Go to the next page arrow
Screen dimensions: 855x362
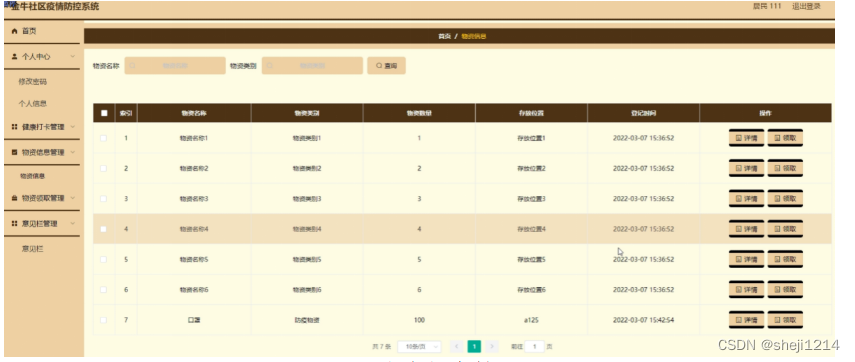[x=491, y=346]
